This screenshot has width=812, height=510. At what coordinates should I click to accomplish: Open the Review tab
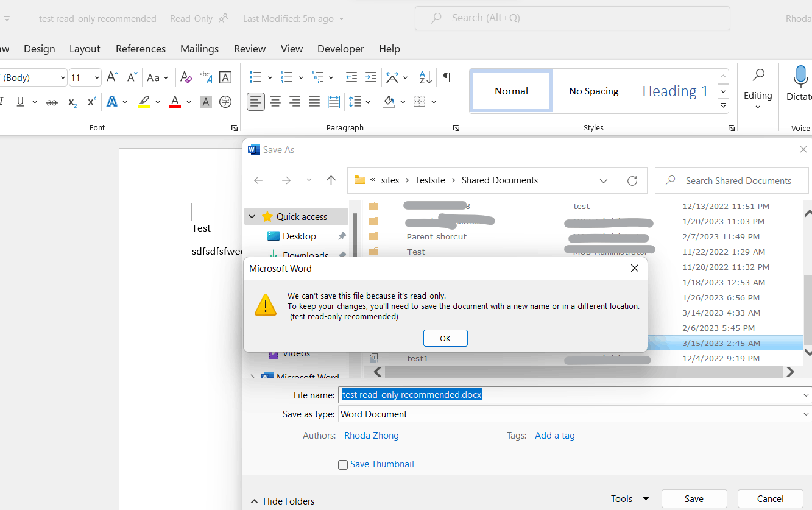[250, 49]
